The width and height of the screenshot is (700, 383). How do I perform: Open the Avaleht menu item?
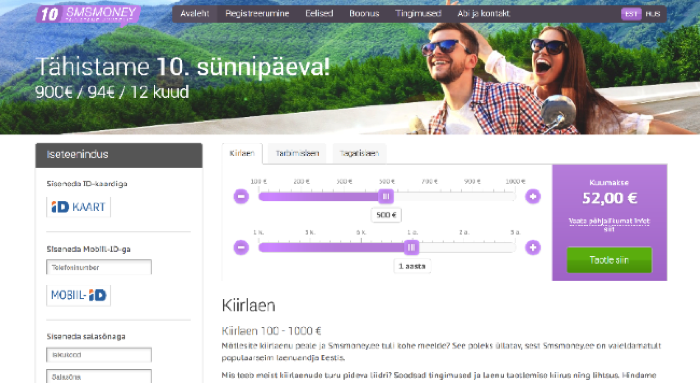coord(195,13)
